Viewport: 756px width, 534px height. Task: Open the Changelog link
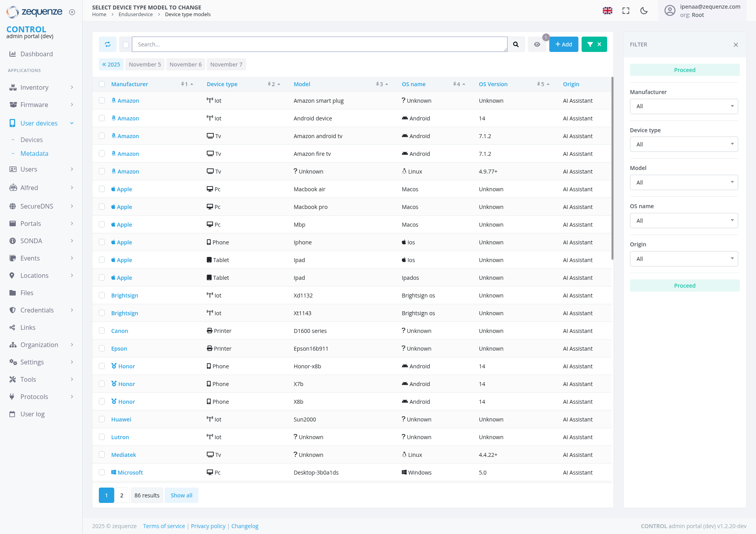[x=245, y=526]
